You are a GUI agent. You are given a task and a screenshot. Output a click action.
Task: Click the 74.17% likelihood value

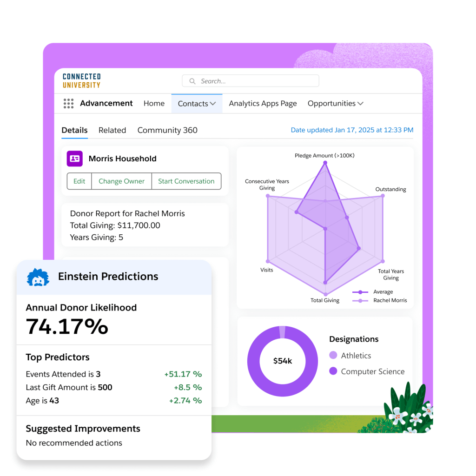pos(67,327)
